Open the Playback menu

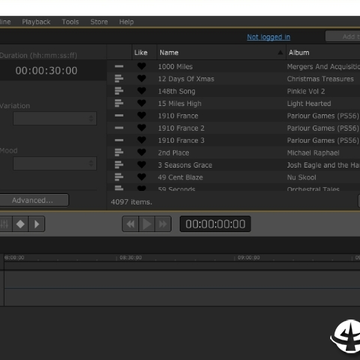point(36,22)
